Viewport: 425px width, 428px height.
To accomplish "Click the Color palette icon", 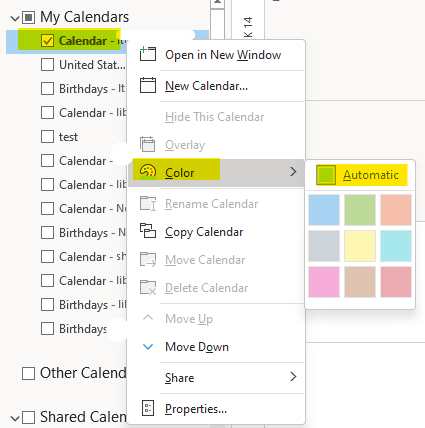I will point(148,172).
